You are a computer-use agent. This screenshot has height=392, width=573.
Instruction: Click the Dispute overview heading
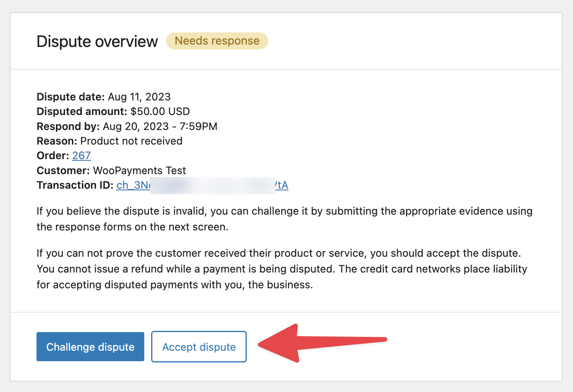pos(97,41)
